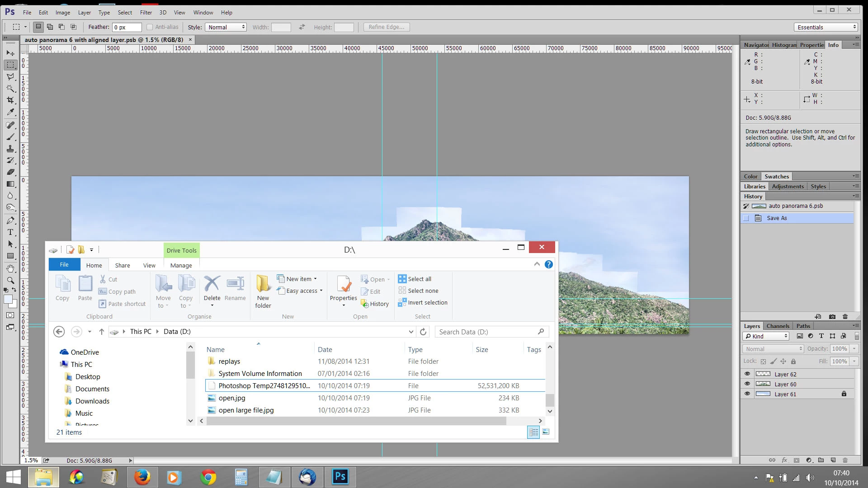Select the Zoom tool in toolbar
This screenshot has height=488, width=868.
tap(10, 280)
